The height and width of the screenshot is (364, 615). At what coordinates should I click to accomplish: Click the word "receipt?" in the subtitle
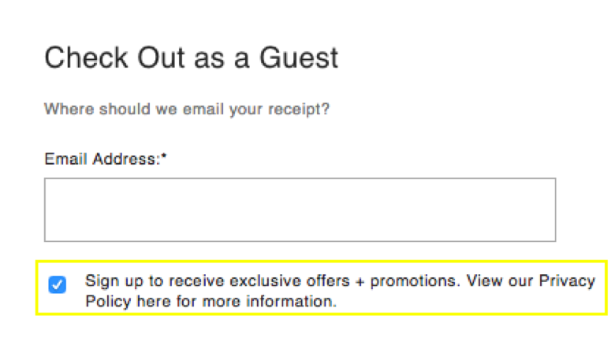(300, 109)
